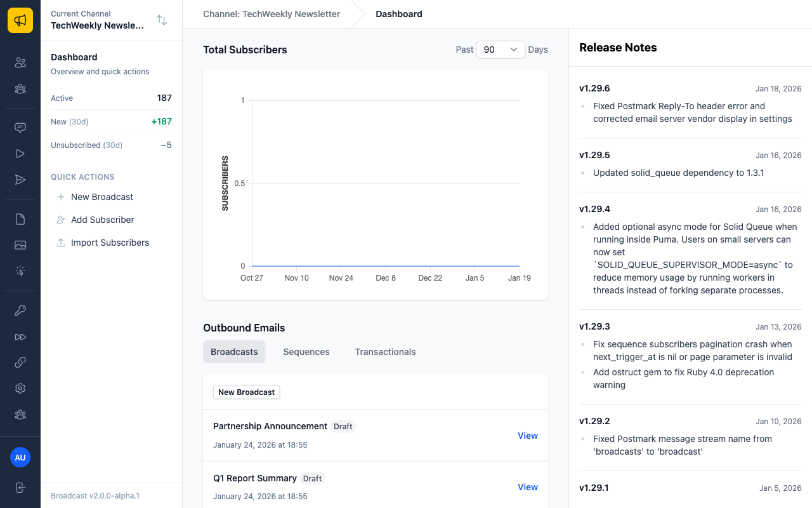Click the Broadcast v2.0.0-alpha.1 version label
812x508 pixels.
click(x=95, y=496)
